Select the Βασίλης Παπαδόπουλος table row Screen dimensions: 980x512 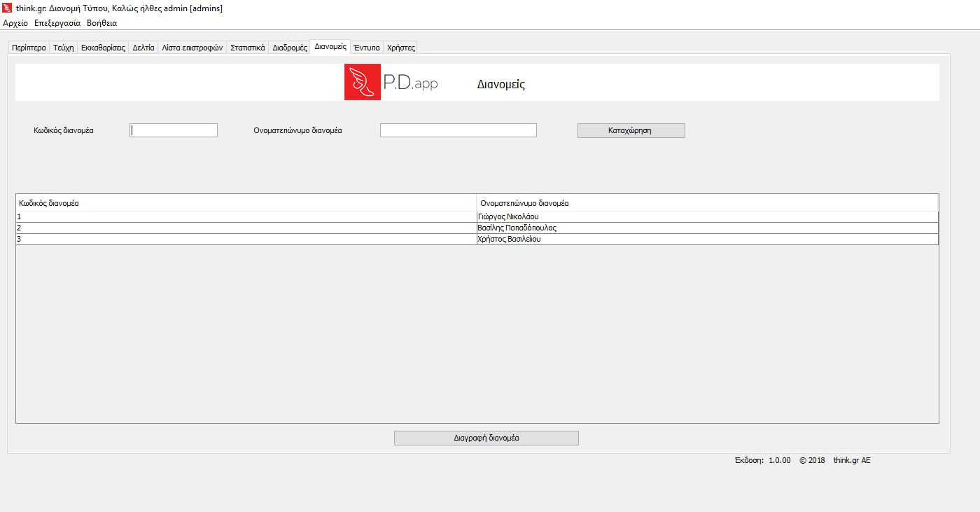tap(476, 228)
